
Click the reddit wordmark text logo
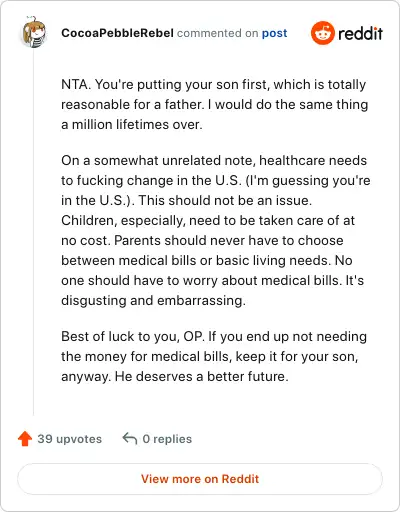click(360, 33)
